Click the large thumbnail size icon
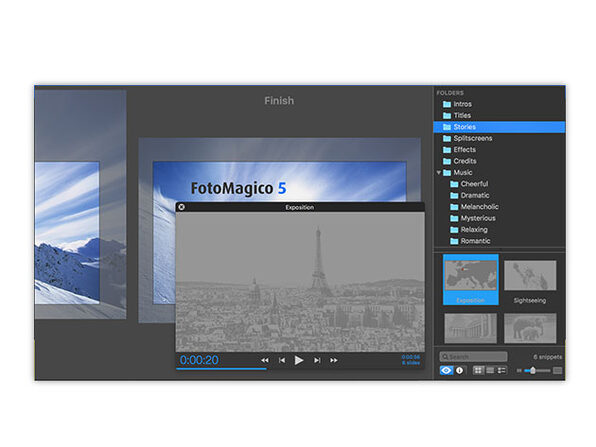Screen dimensions: 596x447 [558, 371]
